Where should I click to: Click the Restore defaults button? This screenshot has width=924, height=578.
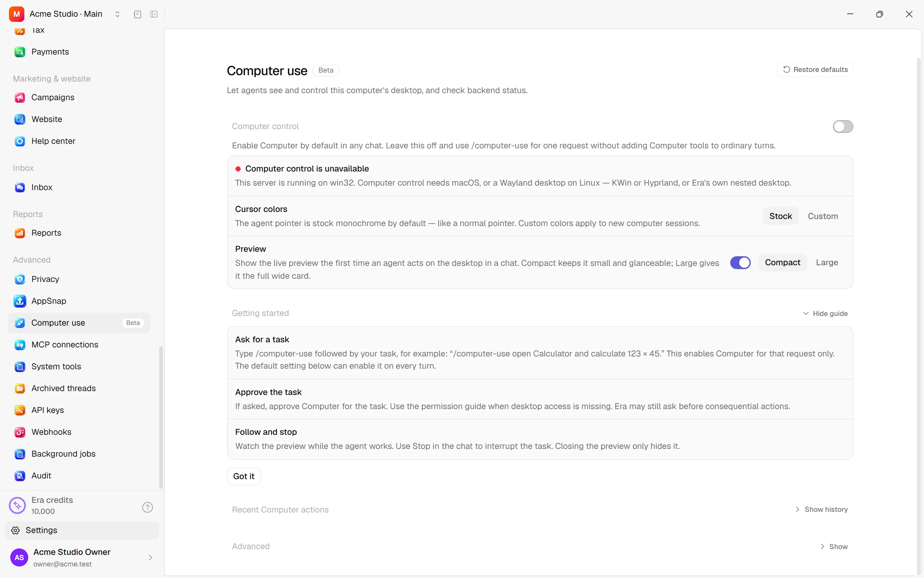tap(815, 70)
